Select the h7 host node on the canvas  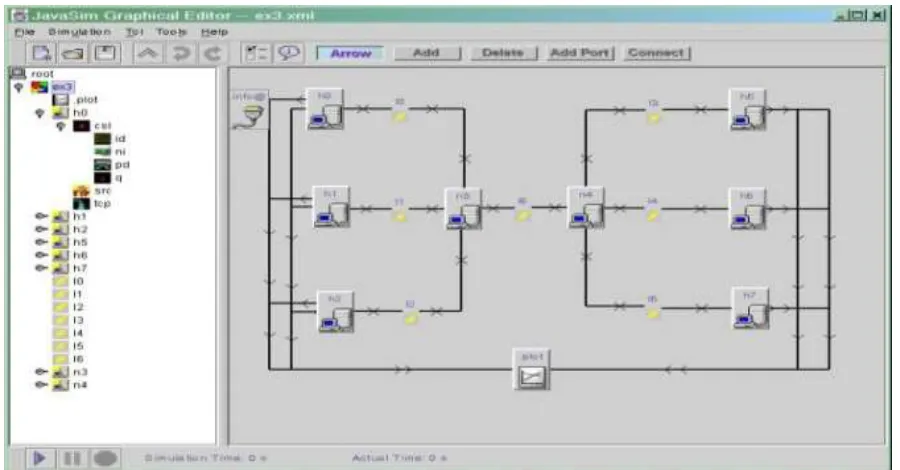point(750,308)
